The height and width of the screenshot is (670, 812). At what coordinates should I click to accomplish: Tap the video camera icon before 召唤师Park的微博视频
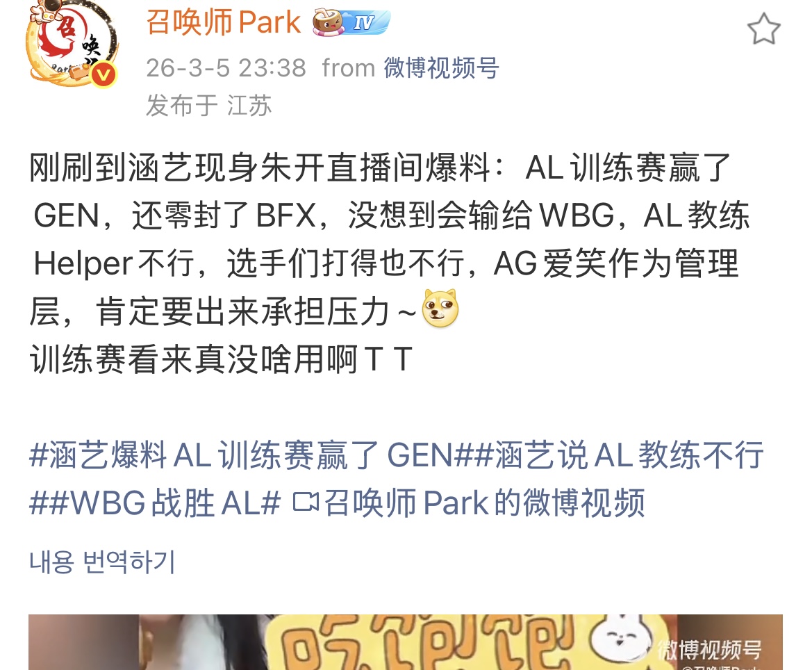tap(306, 502)
